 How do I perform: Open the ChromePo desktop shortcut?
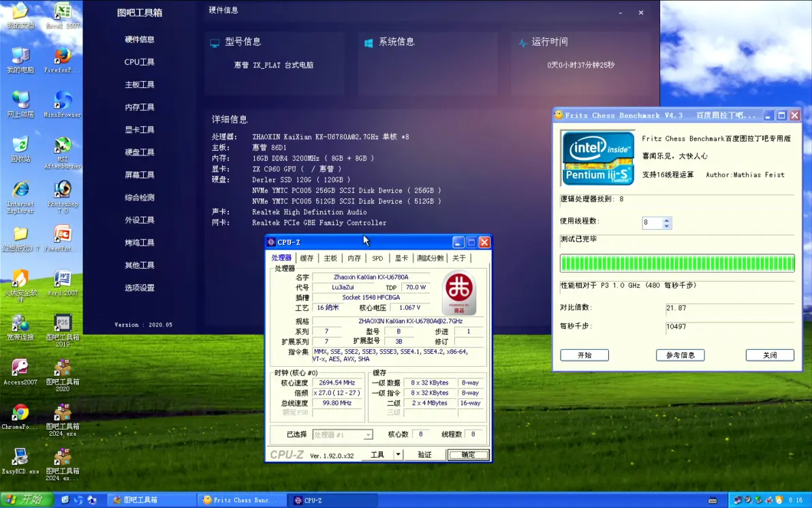(x=20, y=416)
